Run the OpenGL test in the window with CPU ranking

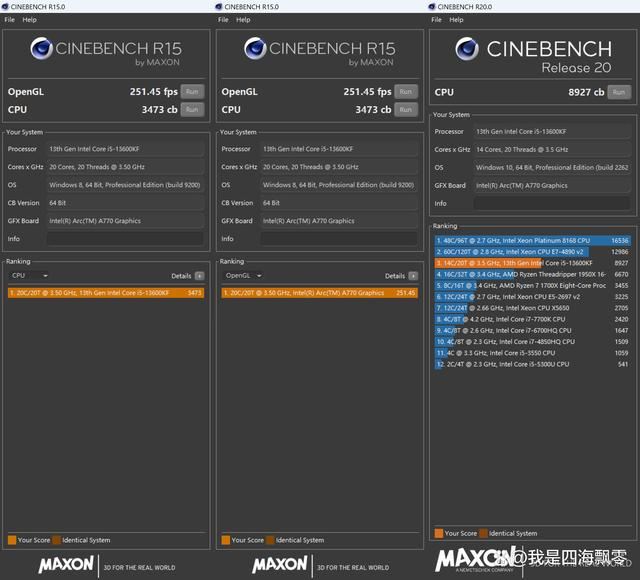click(191, 91)
